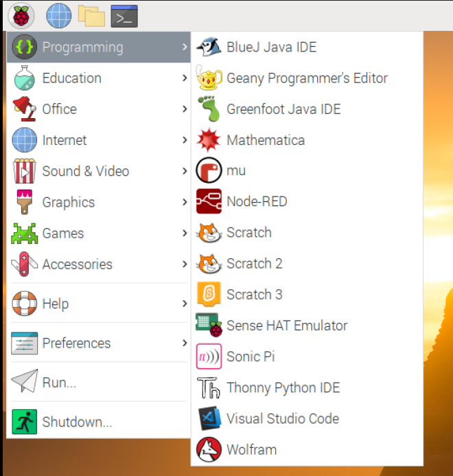Choose the 'Shutdown...' text label
Viewport: 453px width, 476px height.
(78, 422)
